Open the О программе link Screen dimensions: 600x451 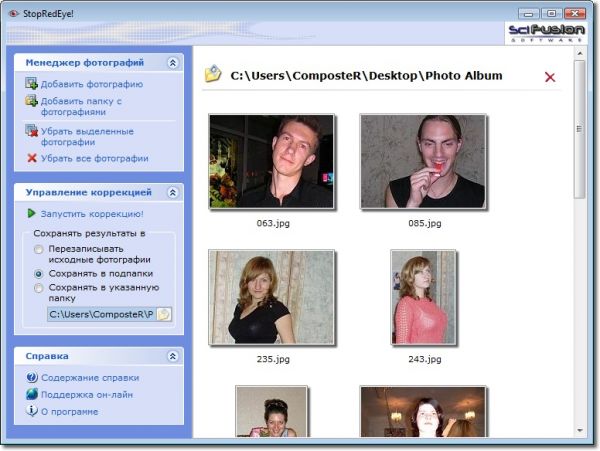[69, 411]
